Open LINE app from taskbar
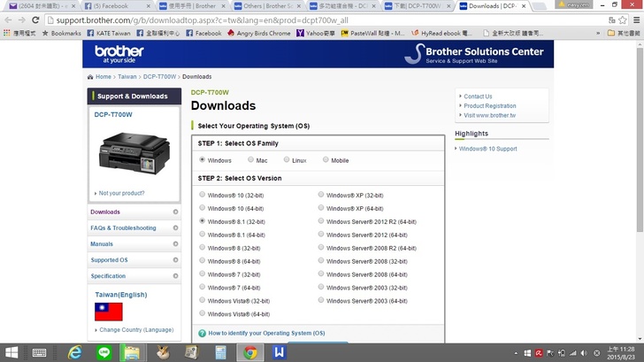Screen dimensions: 644x362 (x=103, y=352)
